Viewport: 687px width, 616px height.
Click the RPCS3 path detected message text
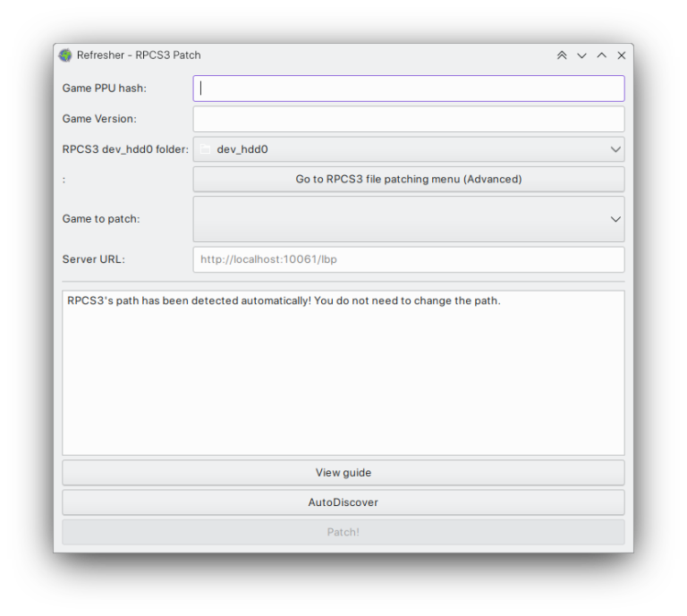(284, 300)
